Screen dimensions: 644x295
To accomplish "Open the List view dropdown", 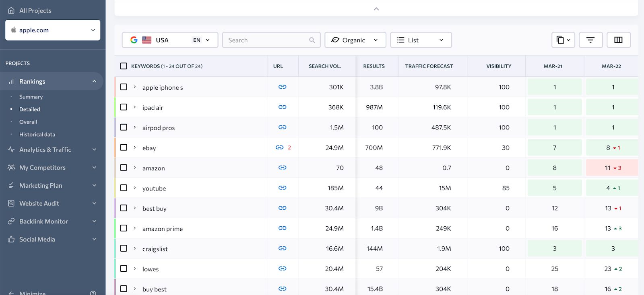I will (x=421, y=40).
